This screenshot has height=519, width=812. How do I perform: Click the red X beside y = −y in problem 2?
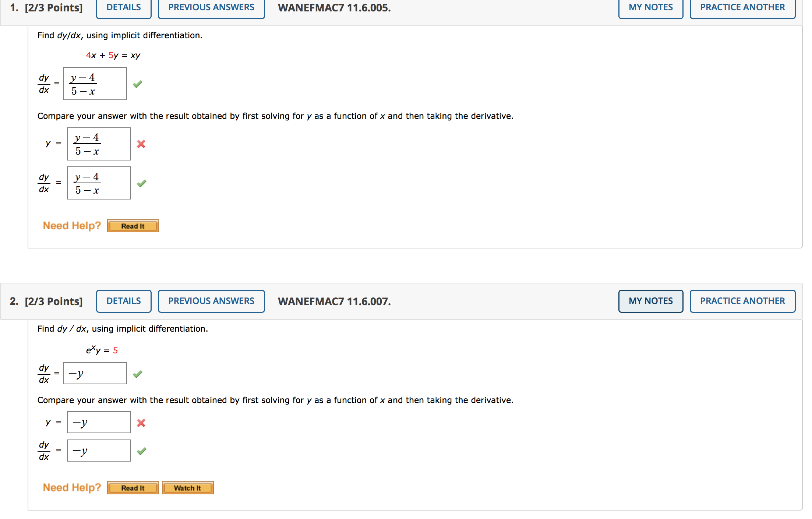(141, 423)
